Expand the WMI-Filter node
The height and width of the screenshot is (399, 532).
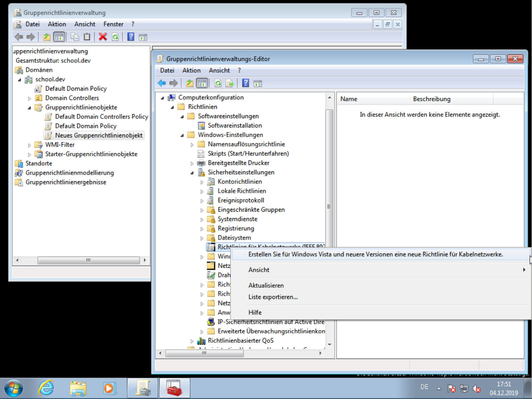[x=29, y=145]
